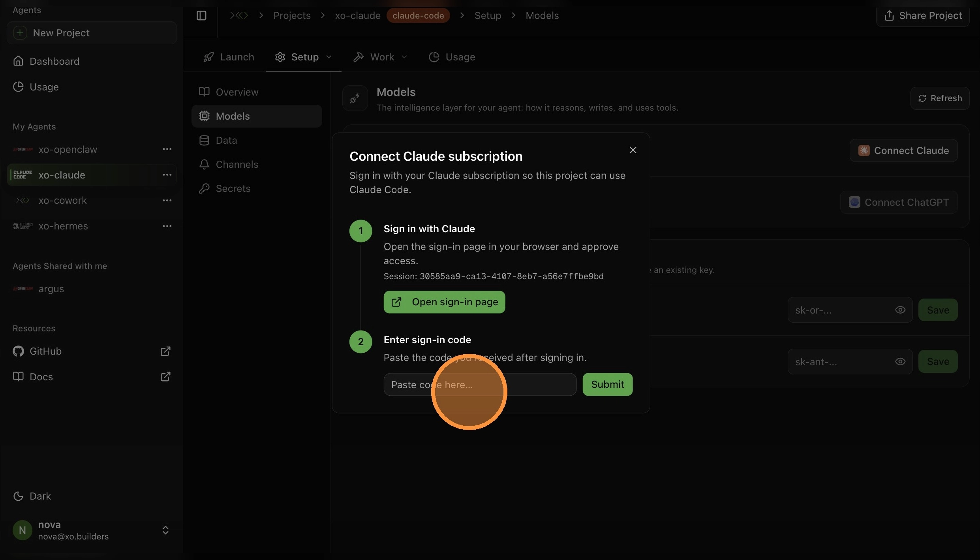Image resolution: width=980 pixels, height=560 pixels.
Task: Expand the Setup tab chevron
Action: click(329, 57)
